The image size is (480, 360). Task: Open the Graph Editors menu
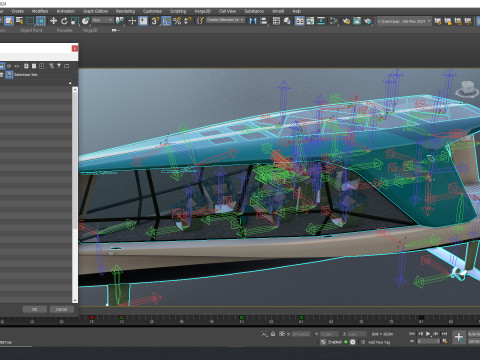(x=95, y=11)
